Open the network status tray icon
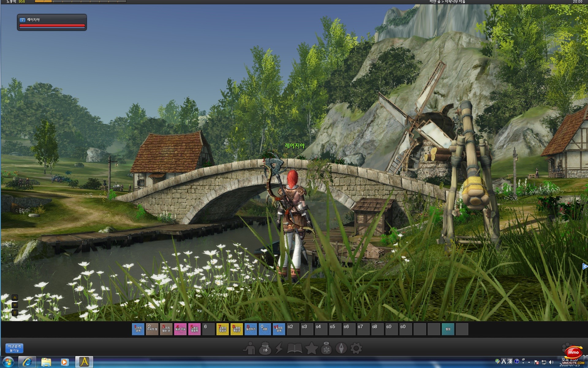The image size is (588, 368). click(544, 362)
